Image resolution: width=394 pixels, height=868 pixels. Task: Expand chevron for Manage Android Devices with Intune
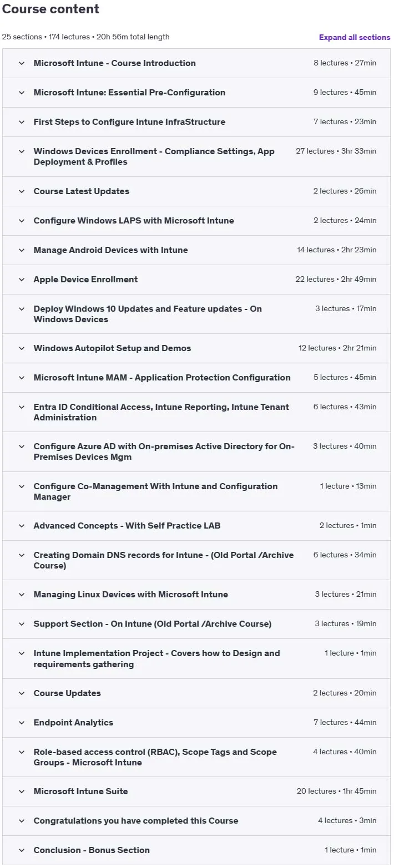tap(22, 250)
